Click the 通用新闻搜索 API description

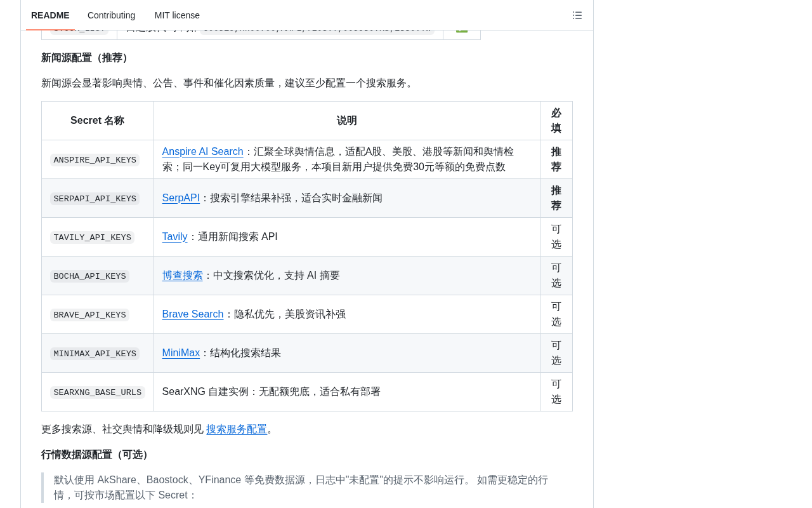(x=238, y=237)
